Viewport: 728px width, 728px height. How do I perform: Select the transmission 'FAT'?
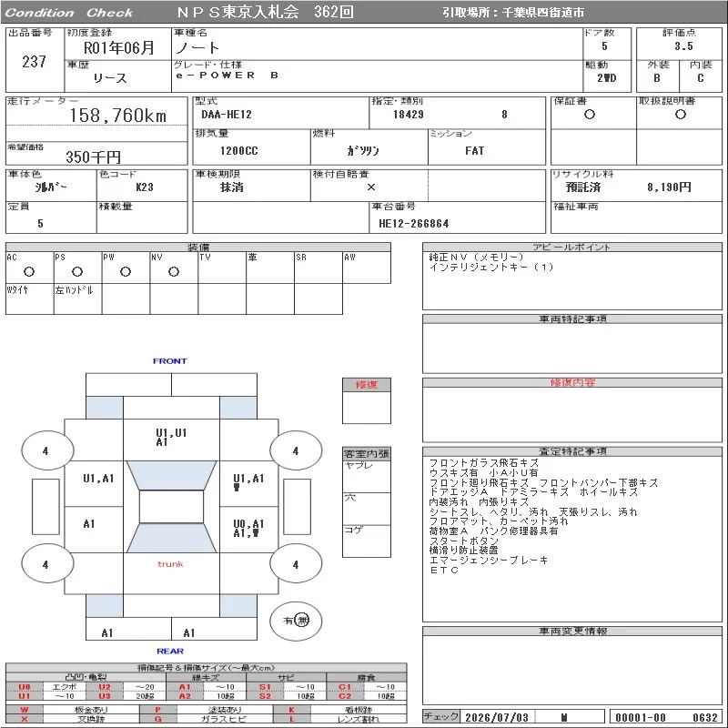(474, 151)
